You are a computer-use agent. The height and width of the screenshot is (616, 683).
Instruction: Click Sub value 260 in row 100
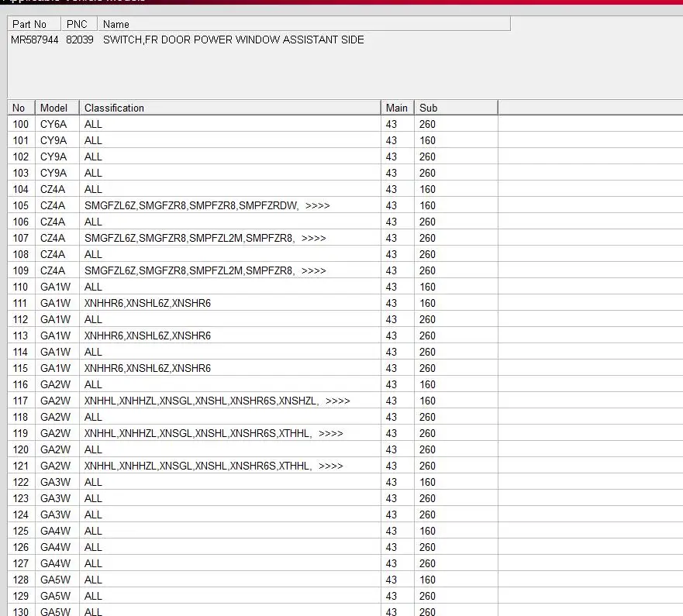pos(427,125)
